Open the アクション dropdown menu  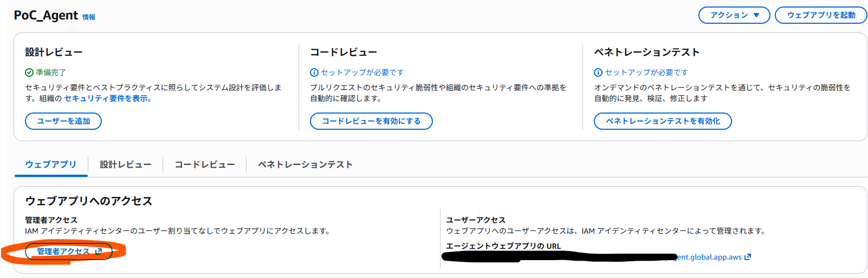734,15
